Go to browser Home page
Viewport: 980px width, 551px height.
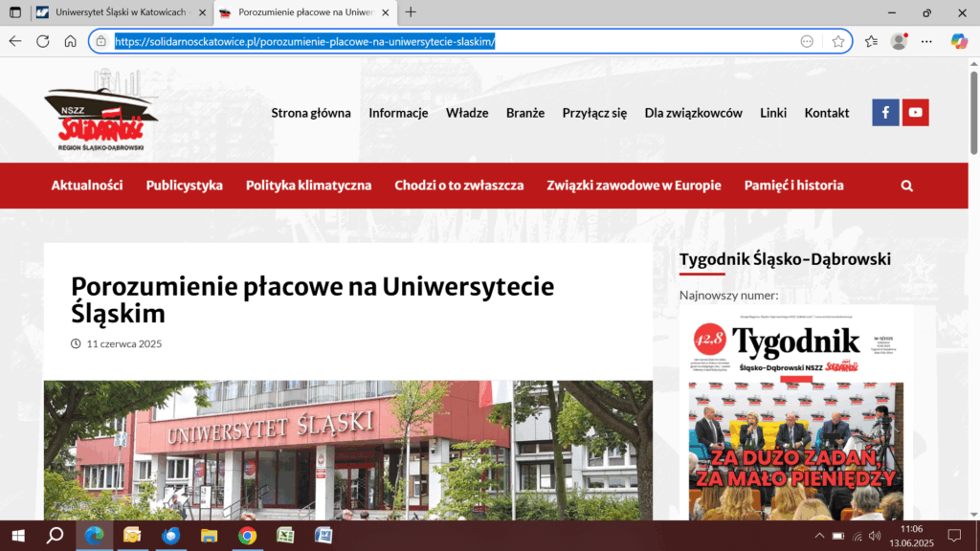click(x=70, y=41)
